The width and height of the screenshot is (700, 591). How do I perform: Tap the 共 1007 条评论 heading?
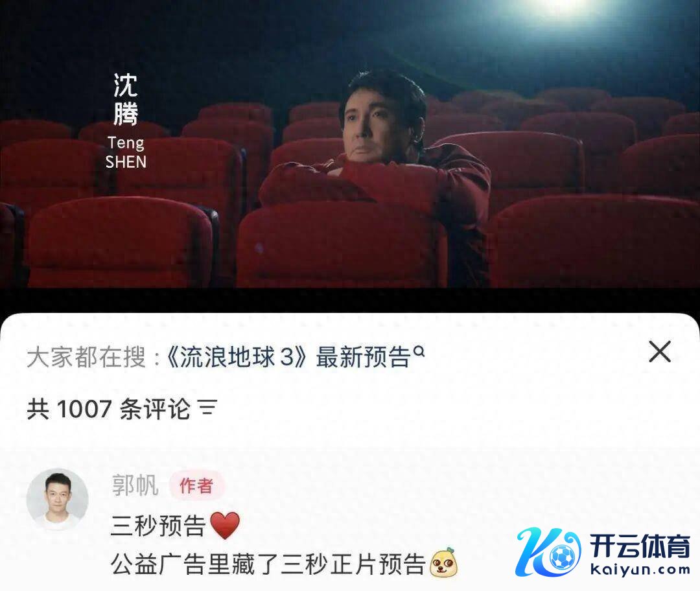point(108,408)
